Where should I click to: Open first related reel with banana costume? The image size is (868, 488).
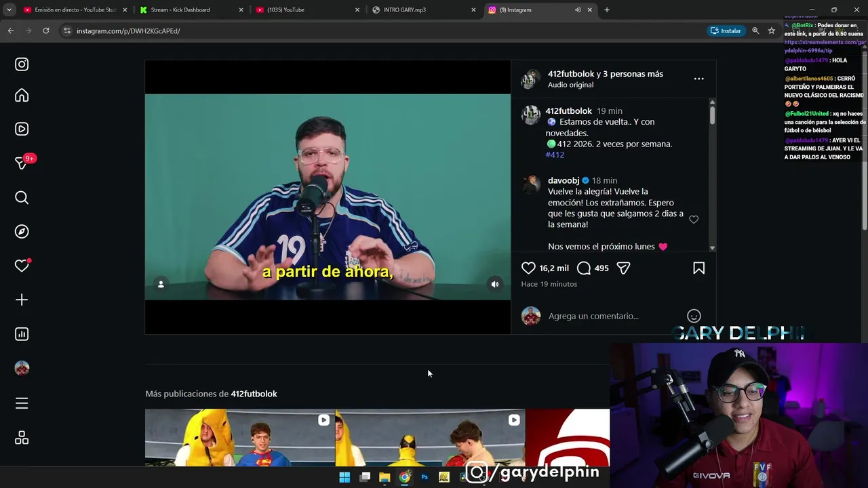coord(240,438)
